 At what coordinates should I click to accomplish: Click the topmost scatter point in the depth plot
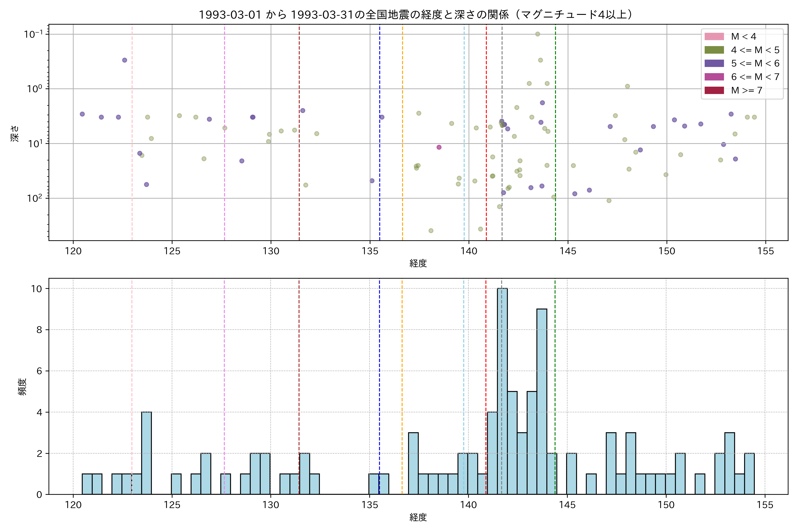coord(537,34)
